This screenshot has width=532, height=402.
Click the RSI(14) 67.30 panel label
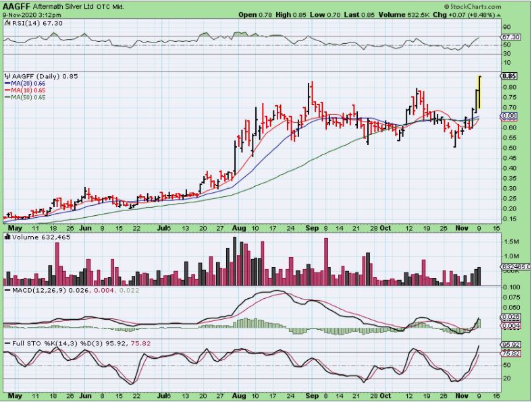click(37, 23)
